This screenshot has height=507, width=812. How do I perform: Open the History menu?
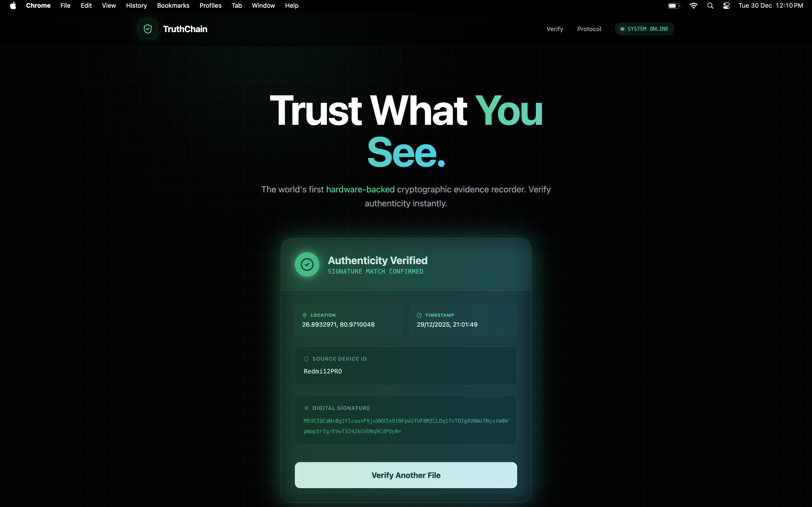point(136,6)
